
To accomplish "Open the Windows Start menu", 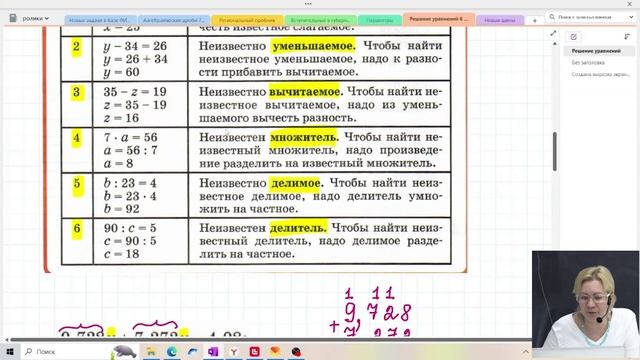I will pyautogui.click(x=10, y=351).
